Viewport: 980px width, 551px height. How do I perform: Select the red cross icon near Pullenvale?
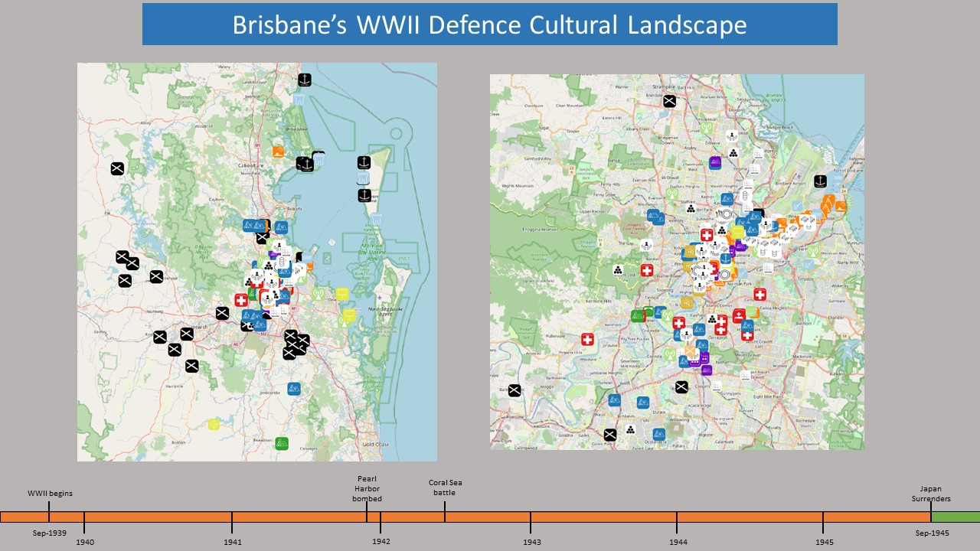[587, 340]
